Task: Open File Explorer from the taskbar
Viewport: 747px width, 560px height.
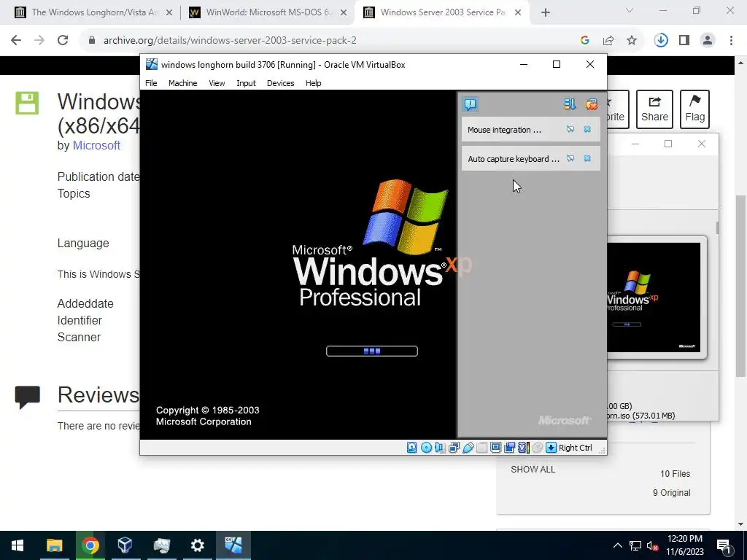Action: [x=54, y=545]
